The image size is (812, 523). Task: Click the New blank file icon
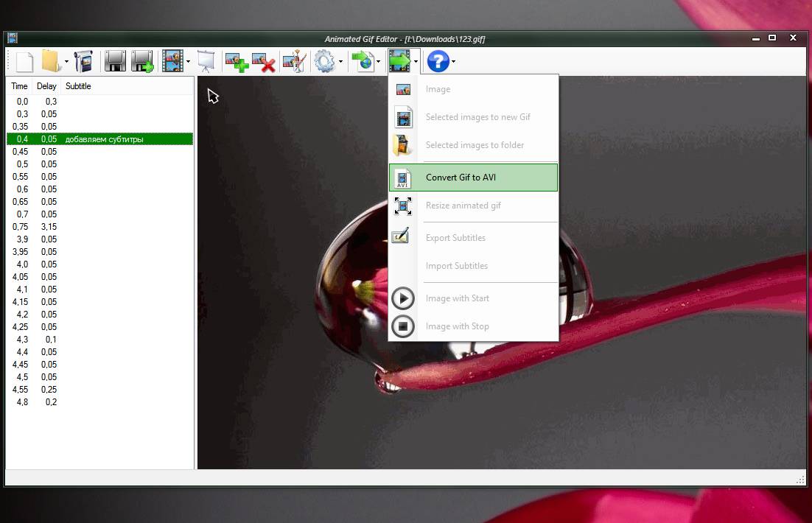pyautogui.click(x=24, y=62)
